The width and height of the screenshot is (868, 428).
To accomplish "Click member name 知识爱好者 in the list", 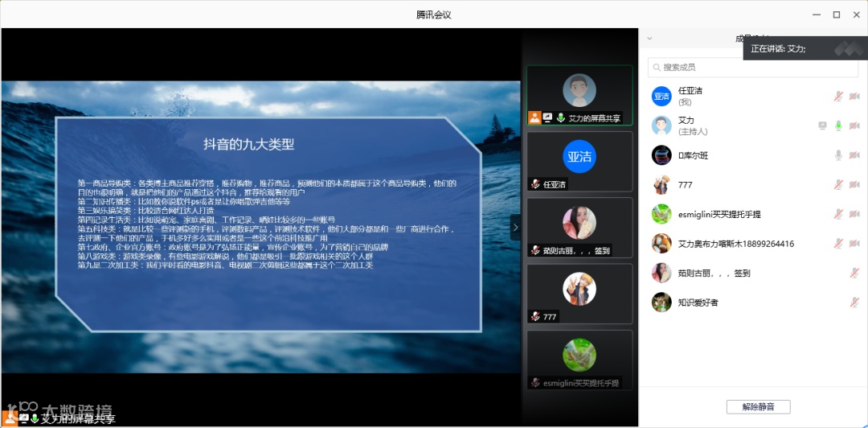I will (698, 302).
